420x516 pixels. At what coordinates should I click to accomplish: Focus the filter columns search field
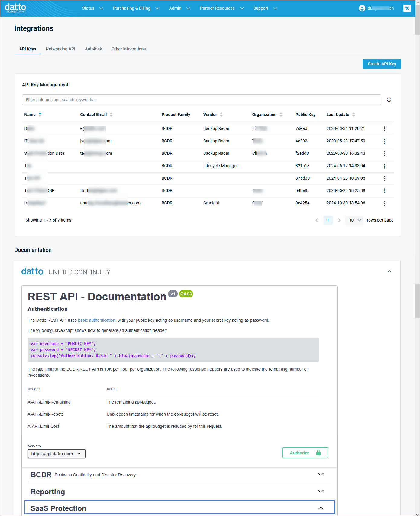tap(201, 100)
